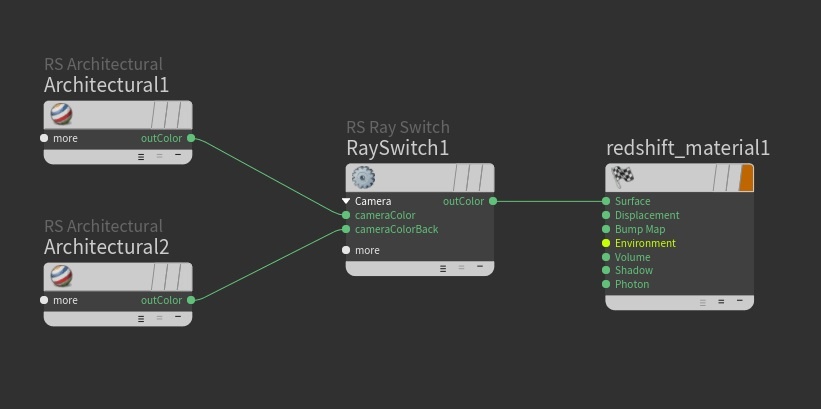Select the Architectural2 node name label
The height and width of the screenshot is (409, 821).
tap(106, 247)
